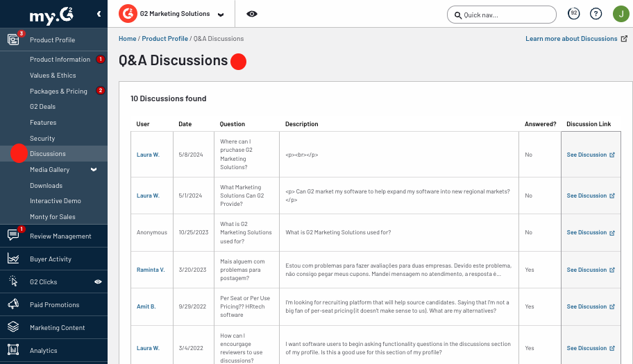Click the magnifier icon in Quick nav
This screenshot has width=633, height=364.
click(x=458, y=15)
